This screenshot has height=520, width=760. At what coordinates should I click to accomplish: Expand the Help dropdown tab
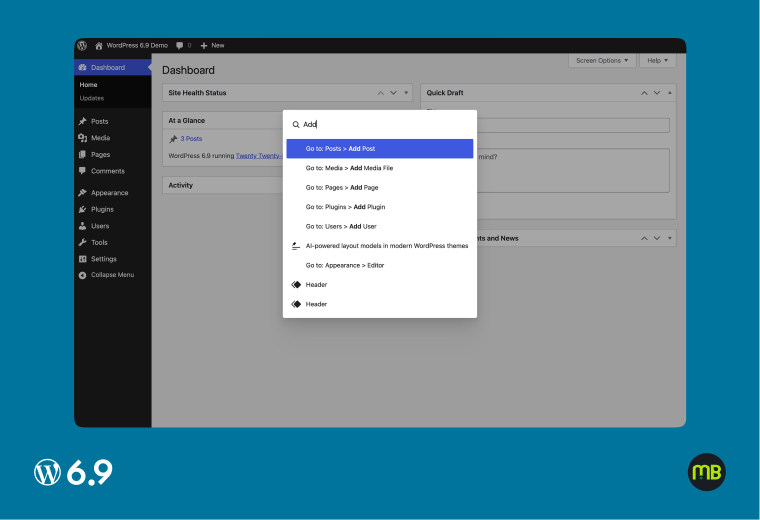[x=657, y=60]
